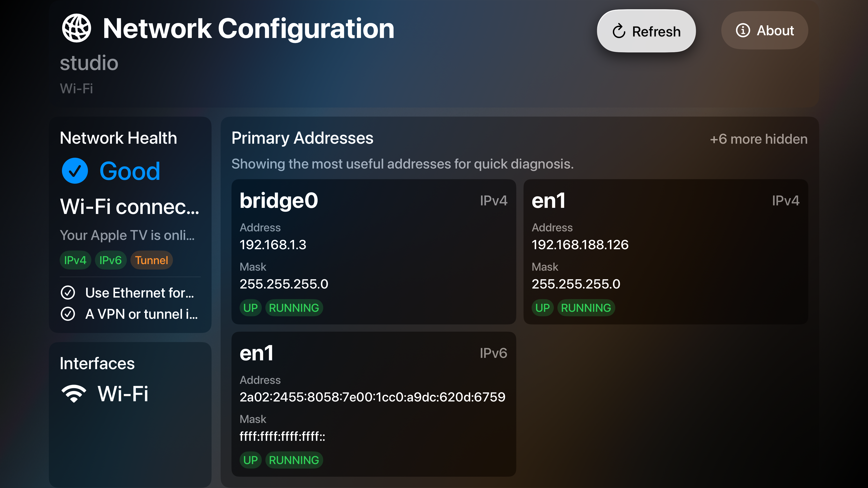Screen dimensions: 868x488
Task: Click the checkmark next to A VPN or tunnel
Action: pos(68,314)
